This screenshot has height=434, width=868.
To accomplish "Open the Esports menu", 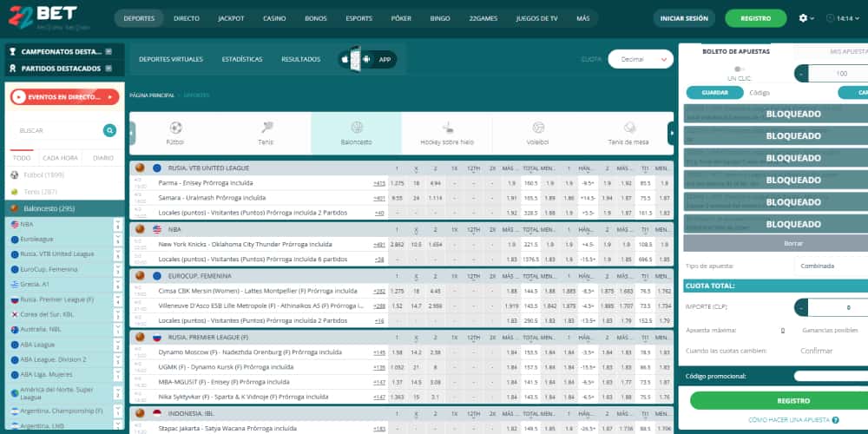I will 358,18.
